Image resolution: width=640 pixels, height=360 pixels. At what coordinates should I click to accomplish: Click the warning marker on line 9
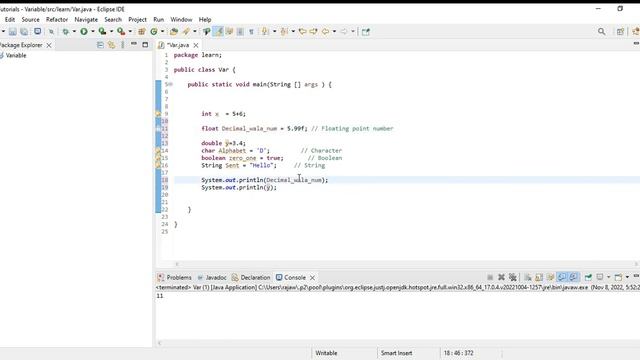point(158,114)
